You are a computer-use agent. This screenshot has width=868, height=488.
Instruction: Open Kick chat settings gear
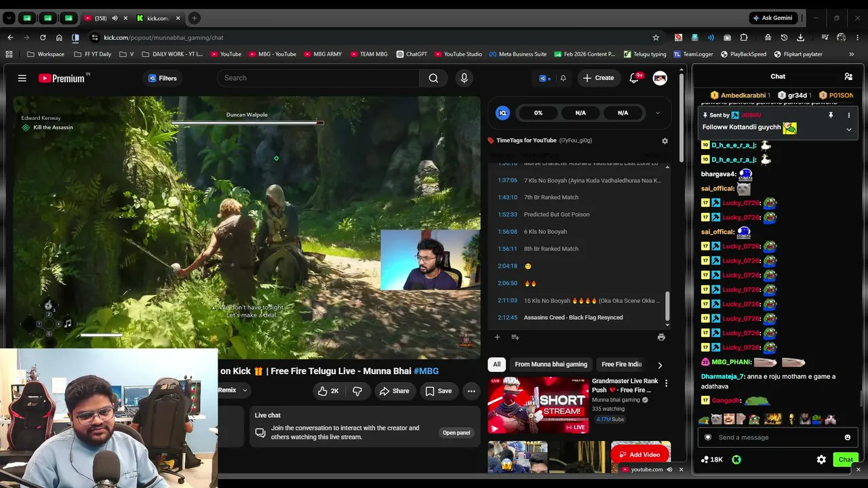tap(821, 460)
